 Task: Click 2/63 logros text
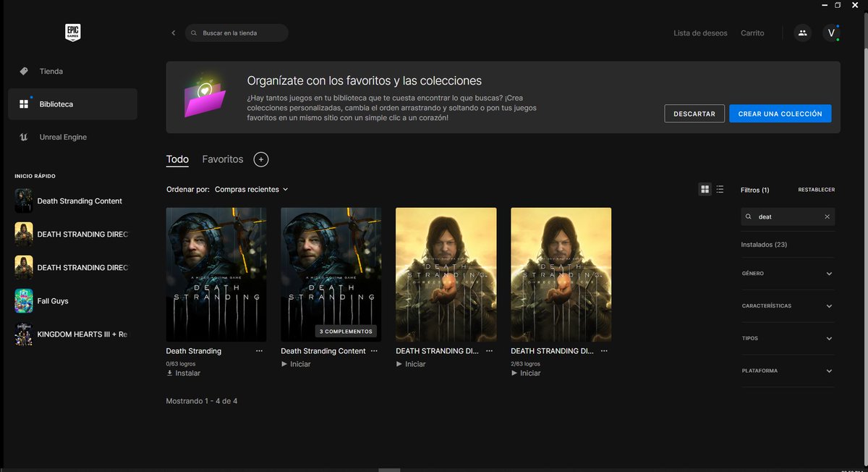pyautogui.click(x=526, y=364)
